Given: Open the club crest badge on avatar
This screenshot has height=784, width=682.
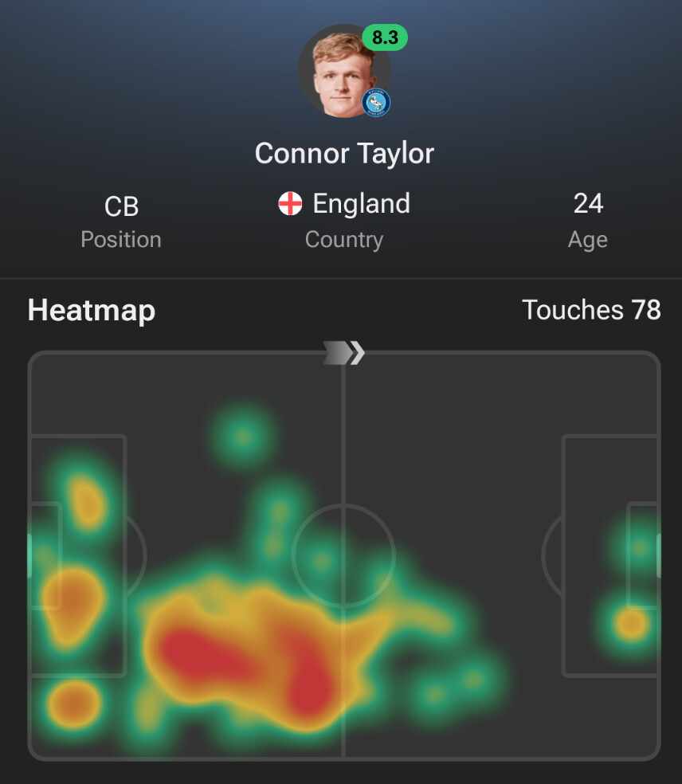Looking at the screenshot, I should pyautogui.click(x=376, y=103).
